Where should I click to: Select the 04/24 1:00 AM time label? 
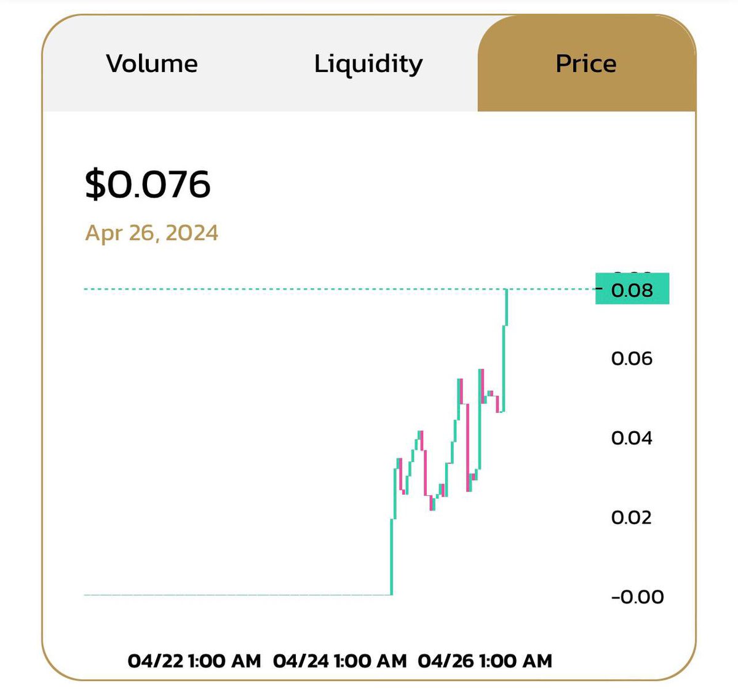[x=340, y=661]
